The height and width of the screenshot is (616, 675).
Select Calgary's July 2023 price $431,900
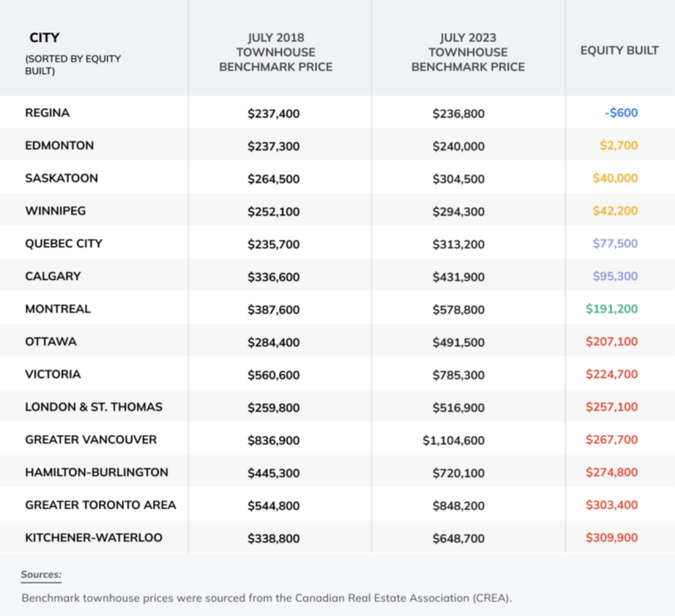pyautogui.click(x=459, y=277)
